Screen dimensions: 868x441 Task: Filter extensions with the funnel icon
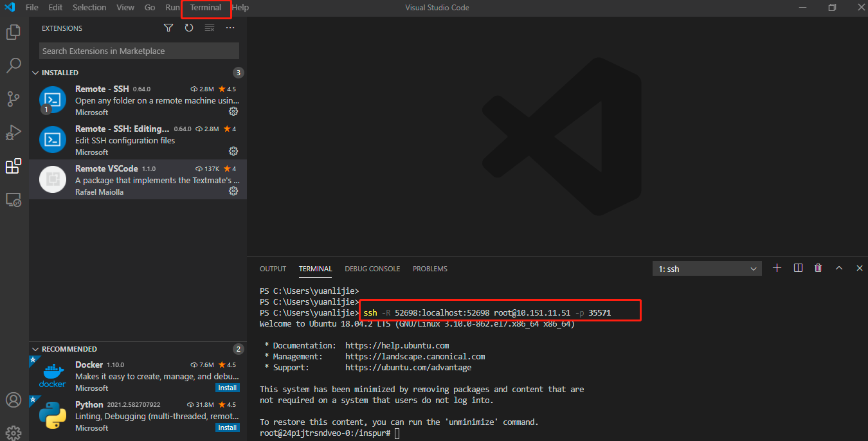point(168,28)
